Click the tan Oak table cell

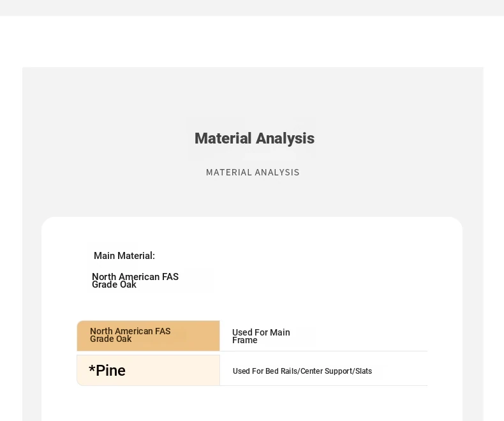pyautogui.click(x=149, y=336)
